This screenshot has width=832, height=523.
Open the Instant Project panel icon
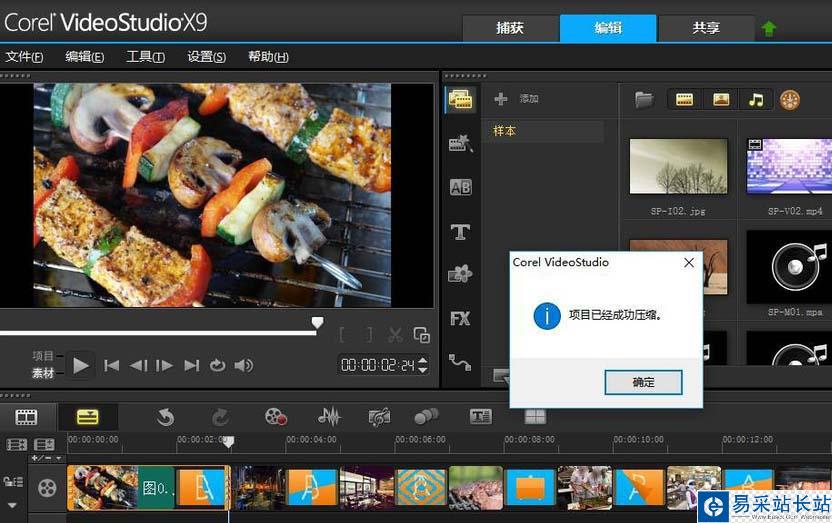tap(460, 143)
